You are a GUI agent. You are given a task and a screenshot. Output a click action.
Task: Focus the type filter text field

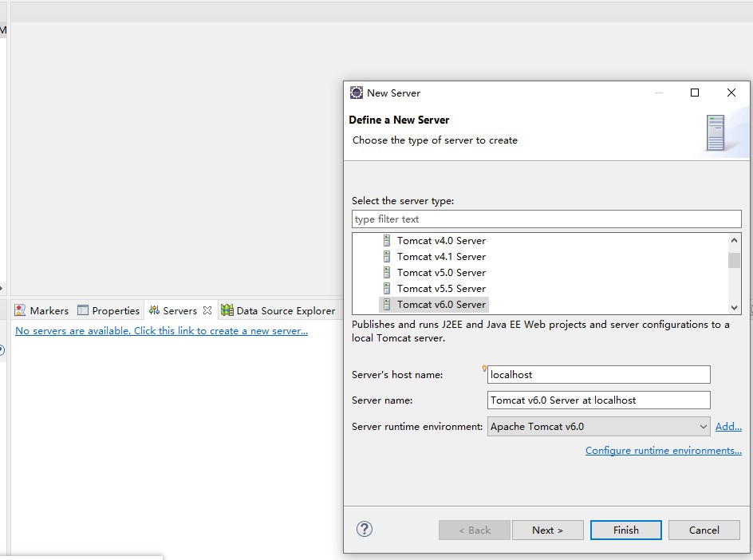tap(546, 219)
